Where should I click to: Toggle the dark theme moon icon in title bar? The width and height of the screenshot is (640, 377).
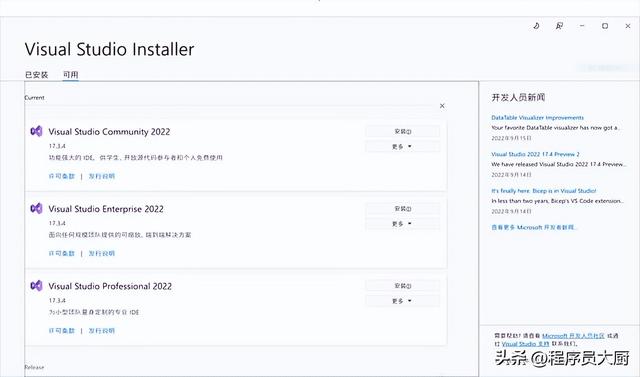point(536,26)
